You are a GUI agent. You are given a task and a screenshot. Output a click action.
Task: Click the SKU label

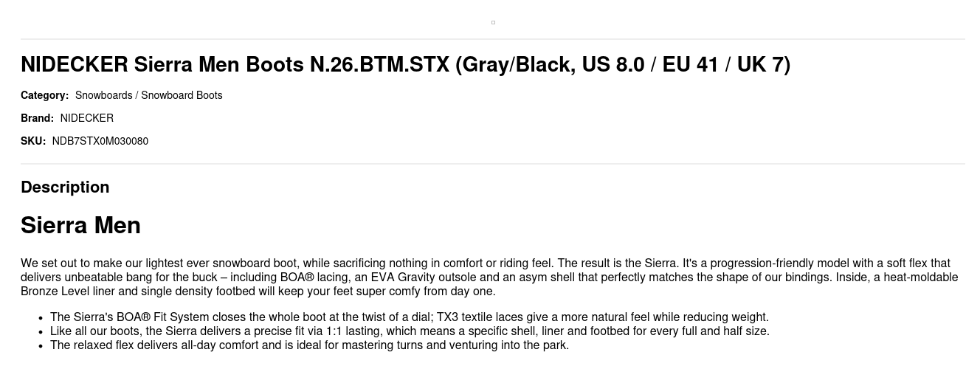coord(33,141)
